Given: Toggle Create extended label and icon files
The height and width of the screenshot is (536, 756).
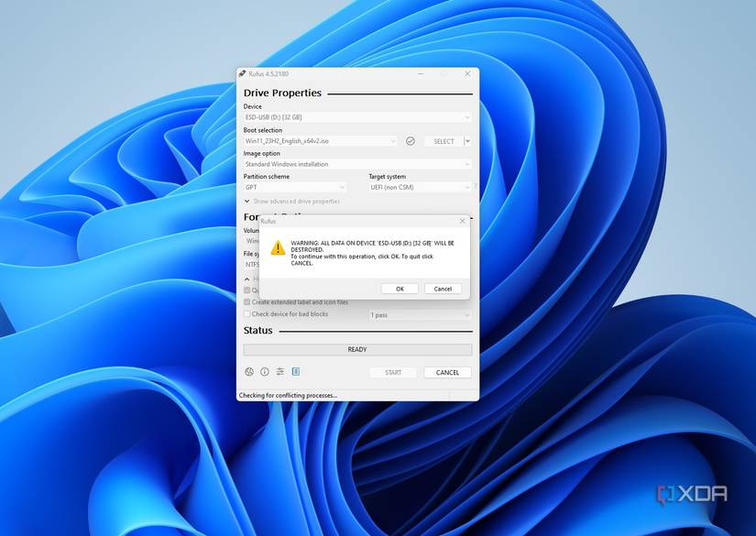Looking at the screenshot, I should point(247,302).
